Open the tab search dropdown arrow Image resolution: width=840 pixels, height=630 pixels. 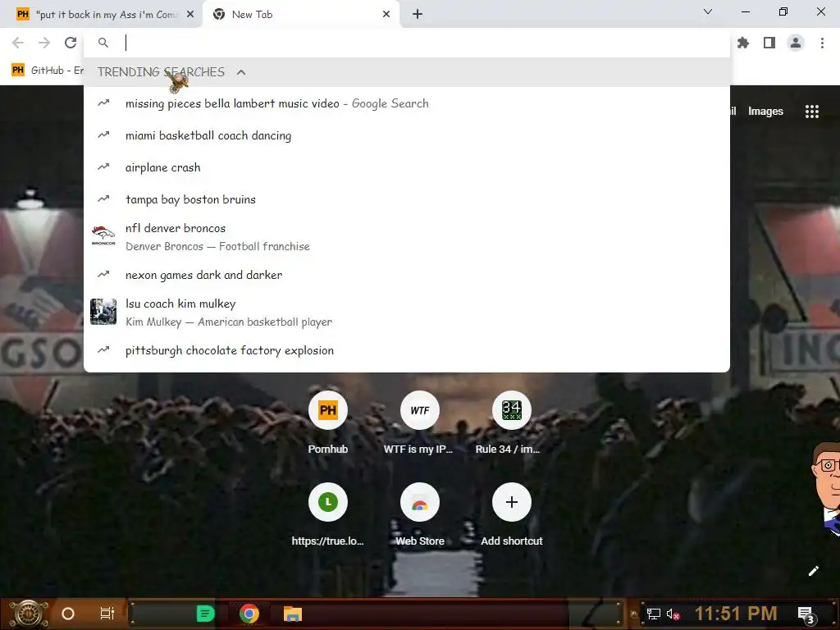(708, 11)
